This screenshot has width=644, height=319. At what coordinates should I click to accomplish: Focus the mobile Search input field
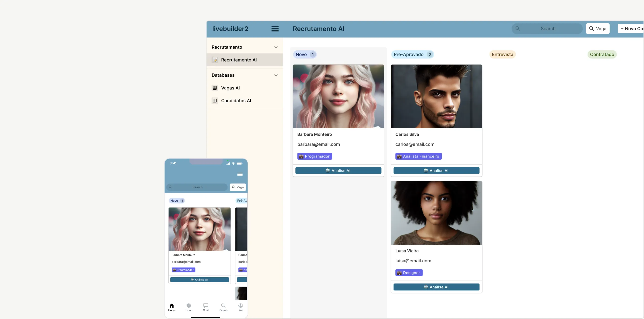point(197,187)
